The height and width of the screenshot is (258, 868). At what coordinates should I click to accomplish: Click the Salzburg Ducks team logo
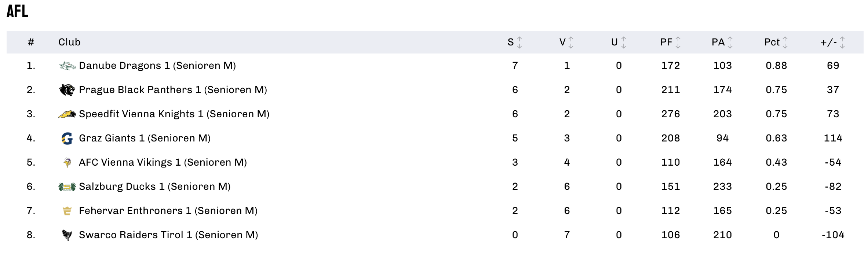[x=67, y=187]
